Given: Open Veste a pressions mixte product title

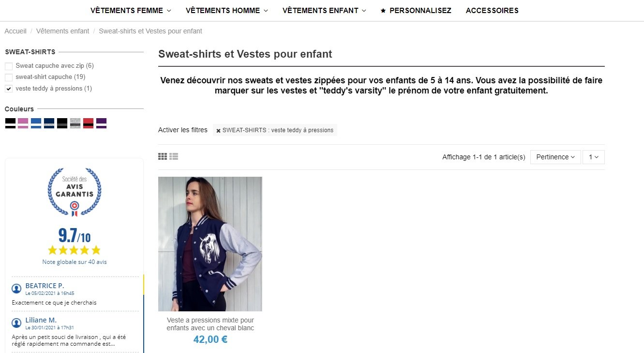Looking at the screenshot, I should 210,324.
